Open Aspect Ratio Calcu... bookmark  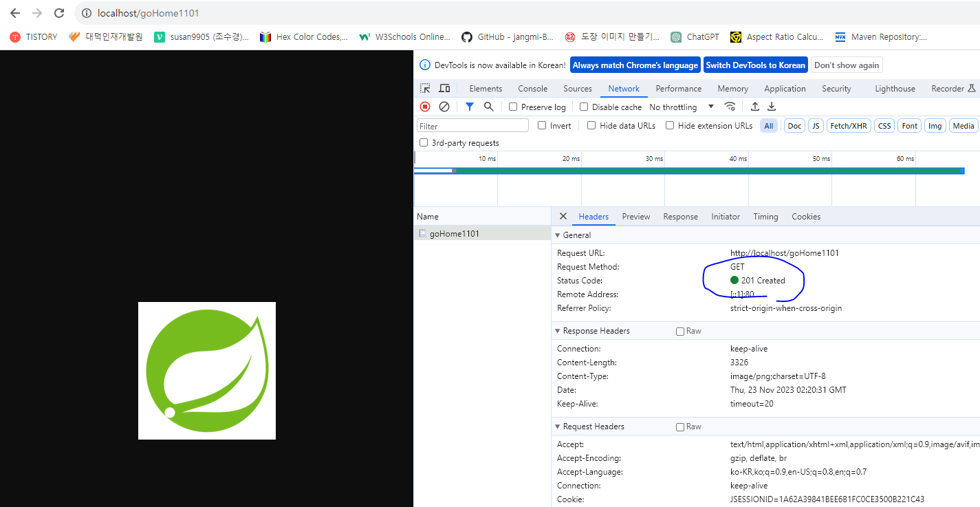[777, 37]
